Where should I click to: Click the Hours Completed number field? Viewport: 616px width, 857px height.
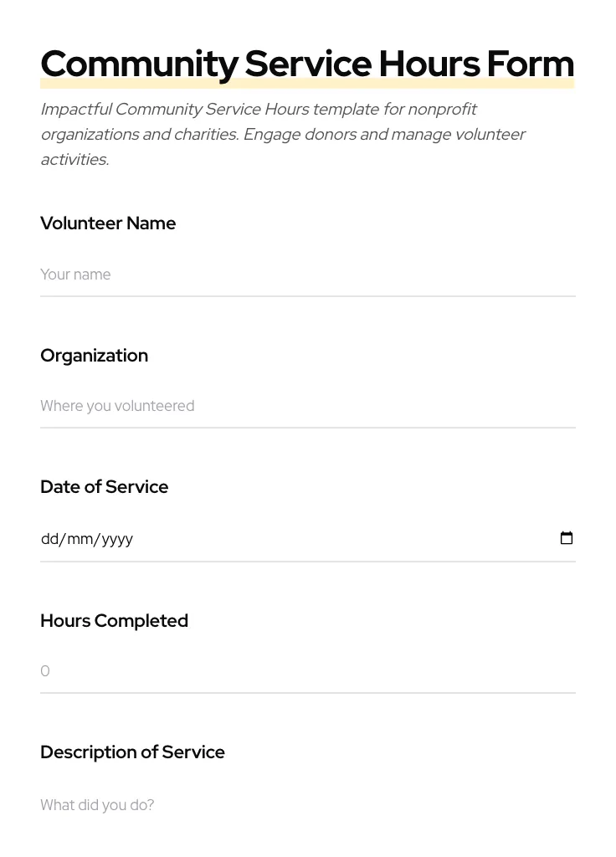307,671
